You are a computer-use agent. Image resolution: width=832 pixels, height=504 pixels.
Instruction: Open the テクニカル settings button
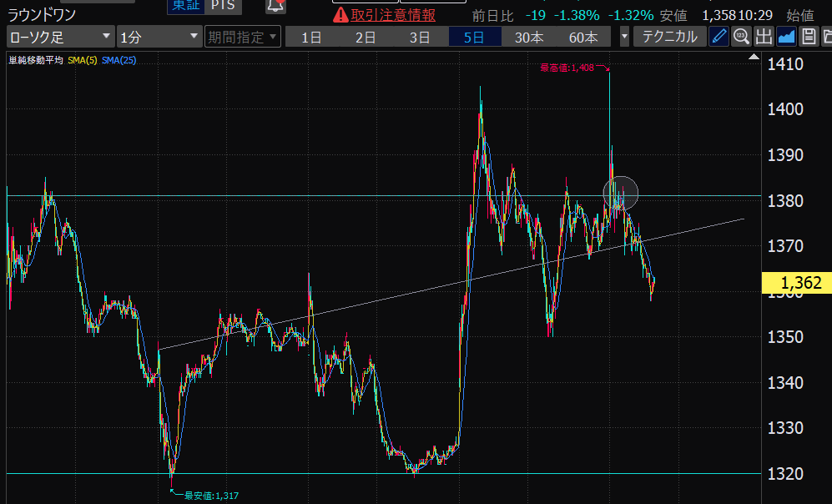tap(669, 37)
